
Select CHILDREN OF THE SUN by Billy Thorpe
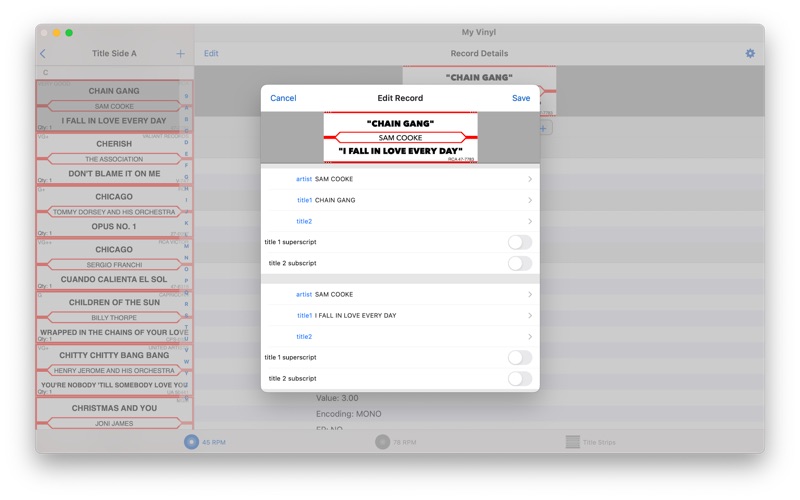pyautogui.click(x=114, y=317)
